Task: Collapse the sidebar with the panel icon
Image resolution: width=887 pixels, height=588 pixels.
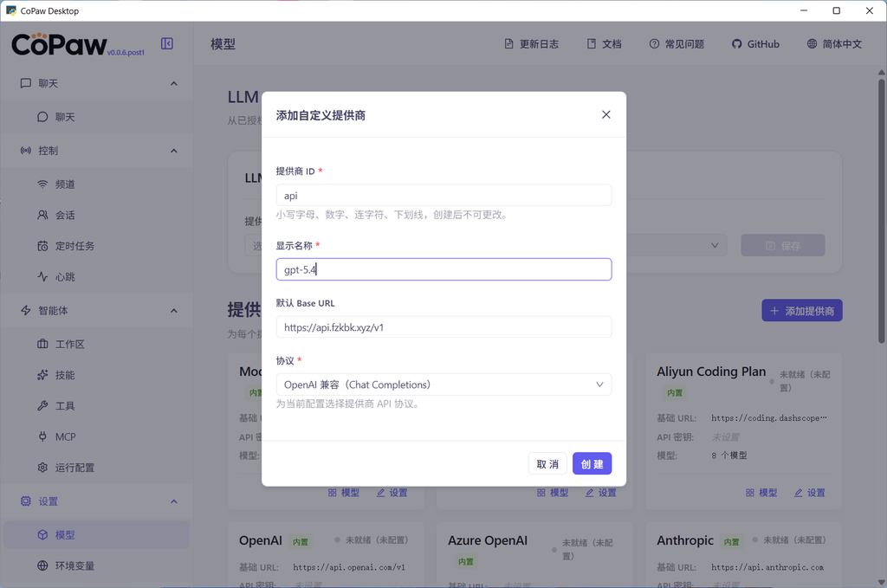Action: coord(167,43)
